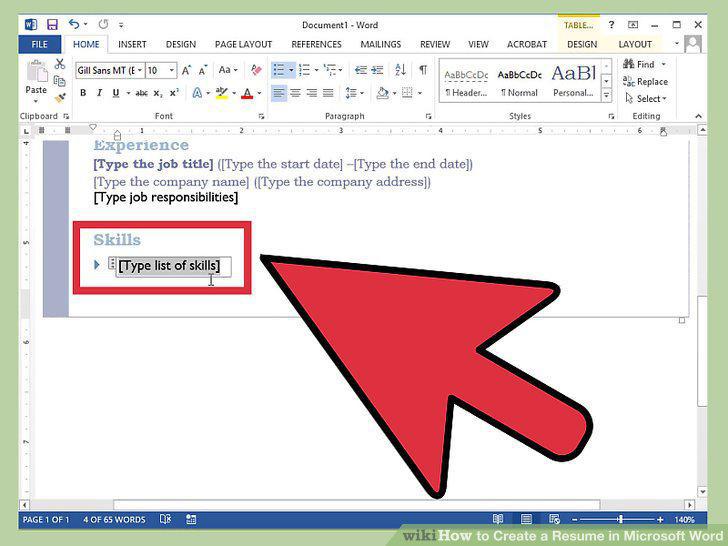728x546 pixels.
Task: Click the Borders icon
Action: (x=407, y=93)
